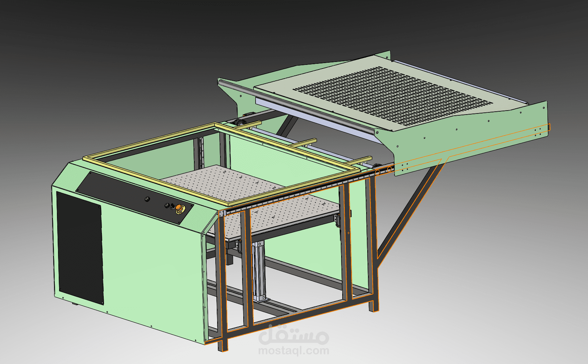Viewport: 588px width, 364px height.
Task: Select the single black knob on control panel
Action: point(147,199)
